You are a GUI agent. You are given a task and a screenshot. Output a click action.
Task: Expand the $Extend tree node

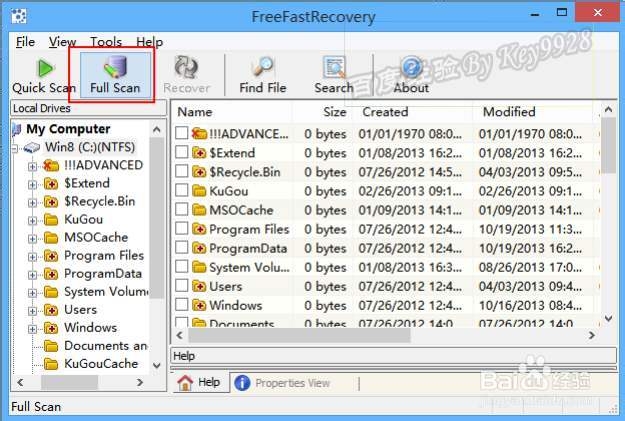click(x=33, y=185)
